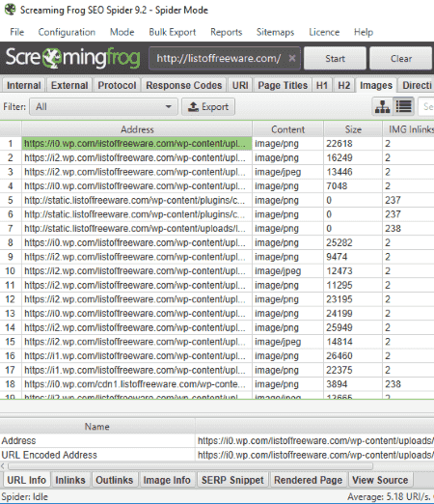Sort by the Content column header
This screenshot has height=504, width=434.
287,129
